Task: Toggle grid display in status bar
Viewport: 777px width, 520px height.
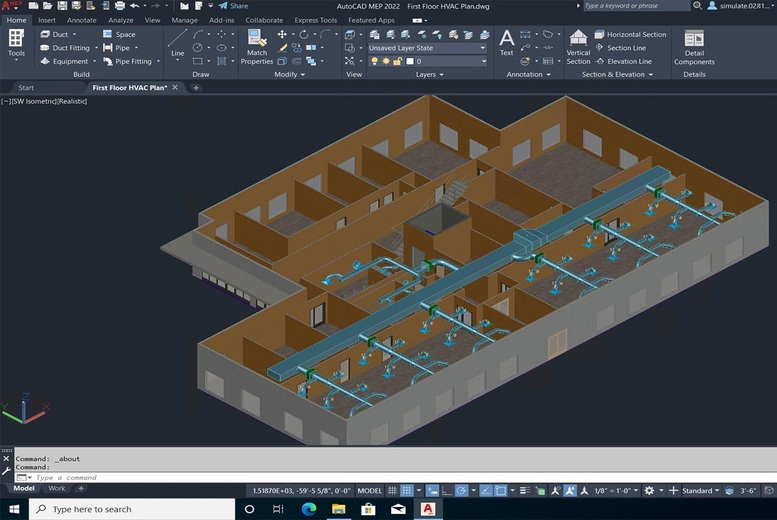Action: pos(392,491)
